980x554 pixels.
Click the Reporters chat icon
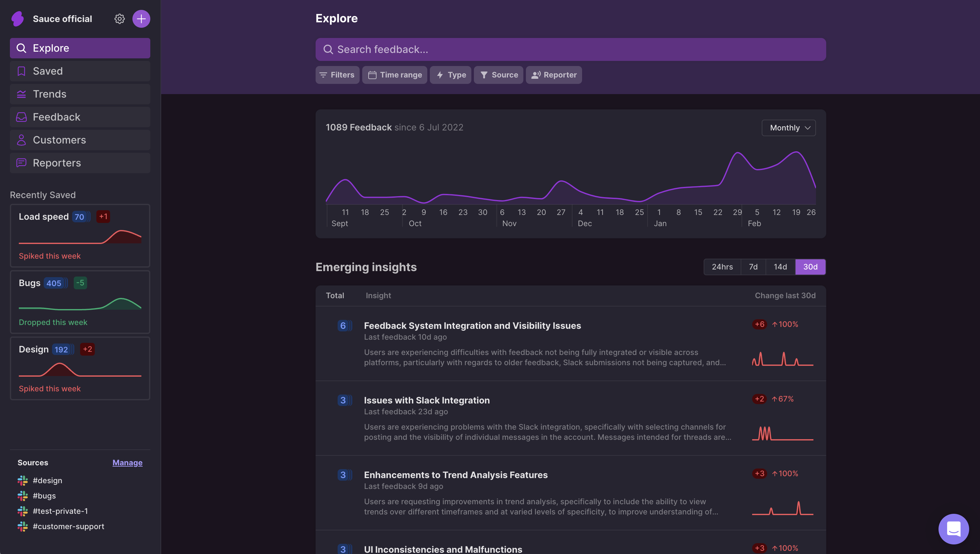click(21, 163)
